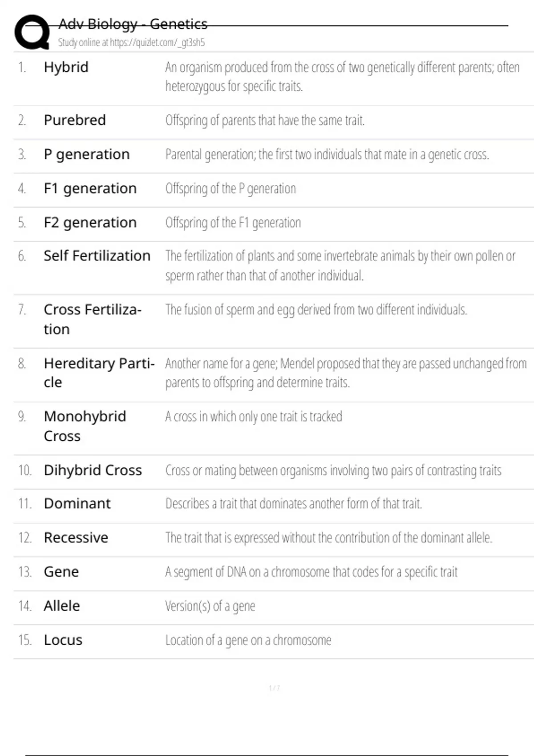Click the Adv Biology - Genetics title
This screenshot has height=756, width=534.
click(133, 24)
